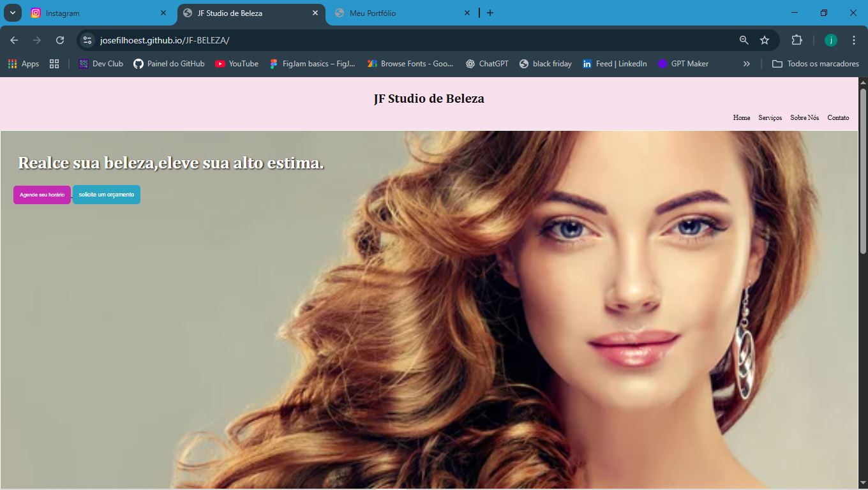868x490 pixels.
Task: Open the ChatGPT bookmark
Action: (x=487, y=64)
